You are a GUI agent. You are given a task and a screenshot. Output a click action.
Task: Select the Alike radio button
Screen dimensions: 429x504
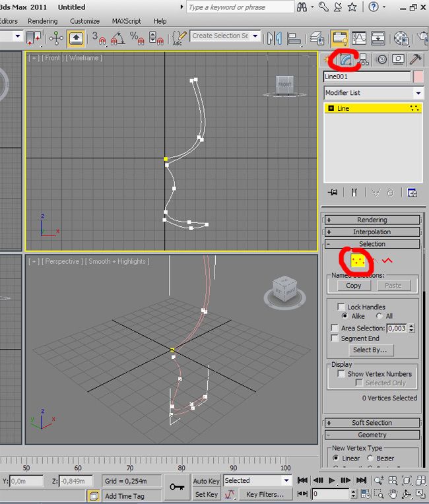click(345, 316)
